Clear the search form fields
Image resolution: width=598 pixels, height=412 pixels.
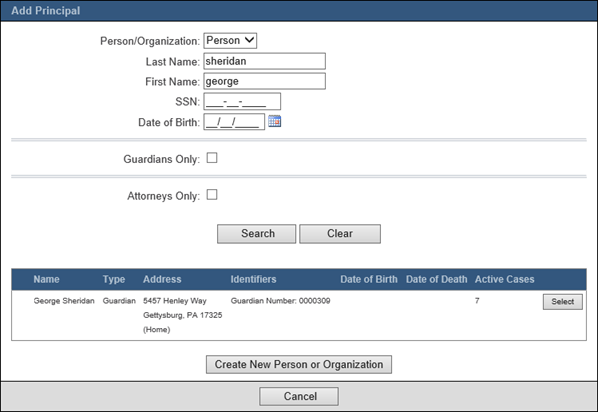click(340, 233)
